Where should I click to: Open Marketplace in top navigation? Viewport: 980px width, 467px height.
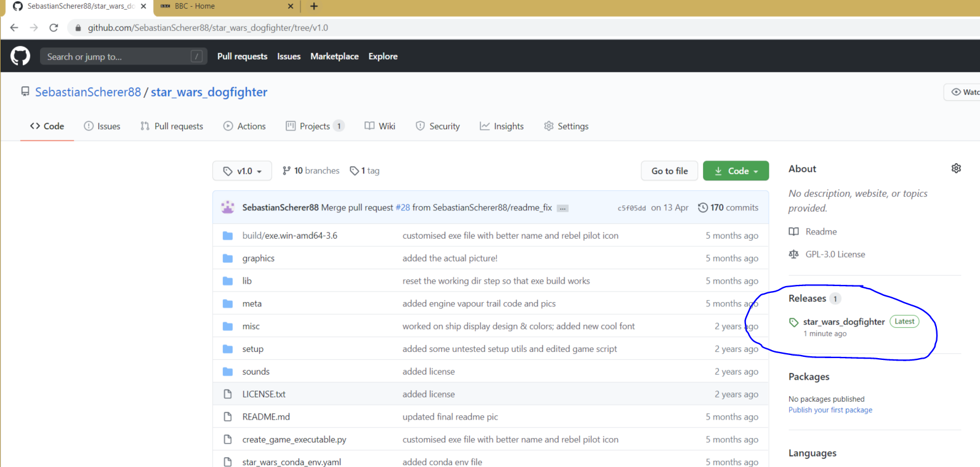(334, 57)
